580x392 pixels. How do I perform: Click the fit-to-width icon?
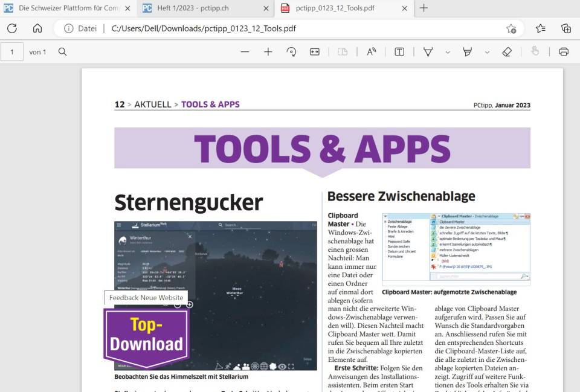(x=314, y=52)
